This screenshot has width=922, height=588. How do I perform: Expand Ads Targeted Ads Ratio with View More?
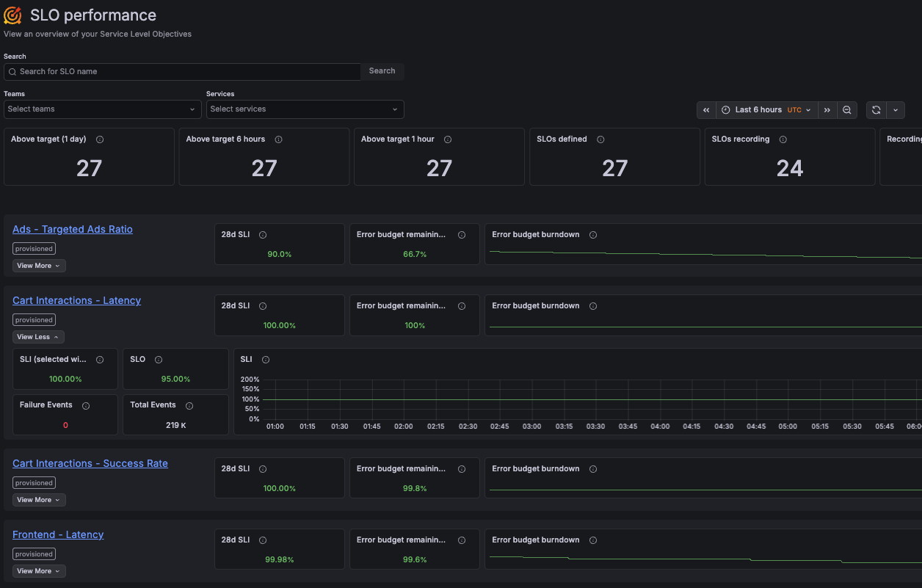point(39,266)
